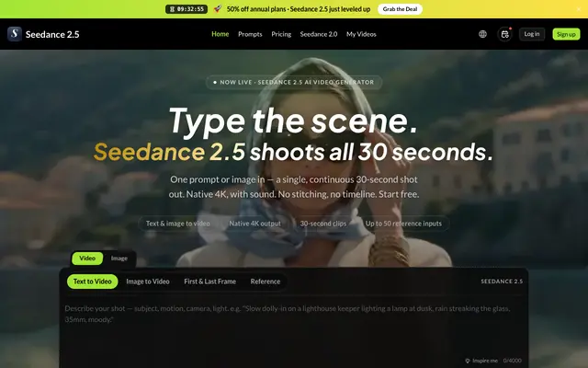Switch to Image mode toggle
588x368 pixels.
tap(119, 259)
